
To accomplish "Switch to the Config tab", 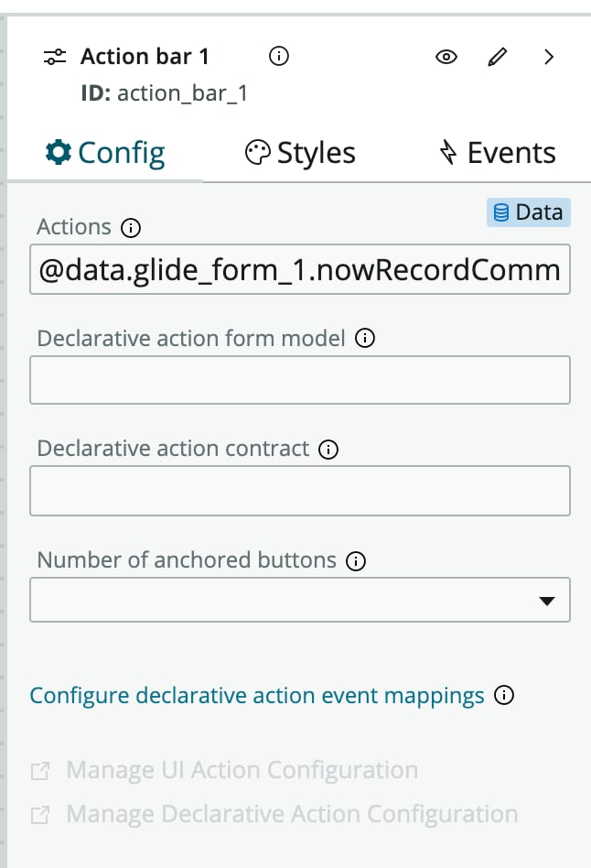I will [x=105, y=153].
